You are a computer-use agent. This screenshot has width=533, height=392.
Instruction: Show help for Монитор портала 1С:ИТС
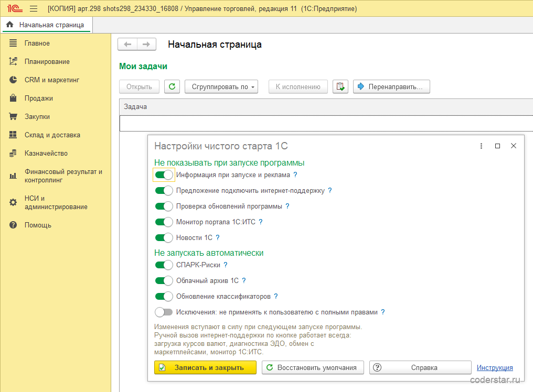click(260, 222)
